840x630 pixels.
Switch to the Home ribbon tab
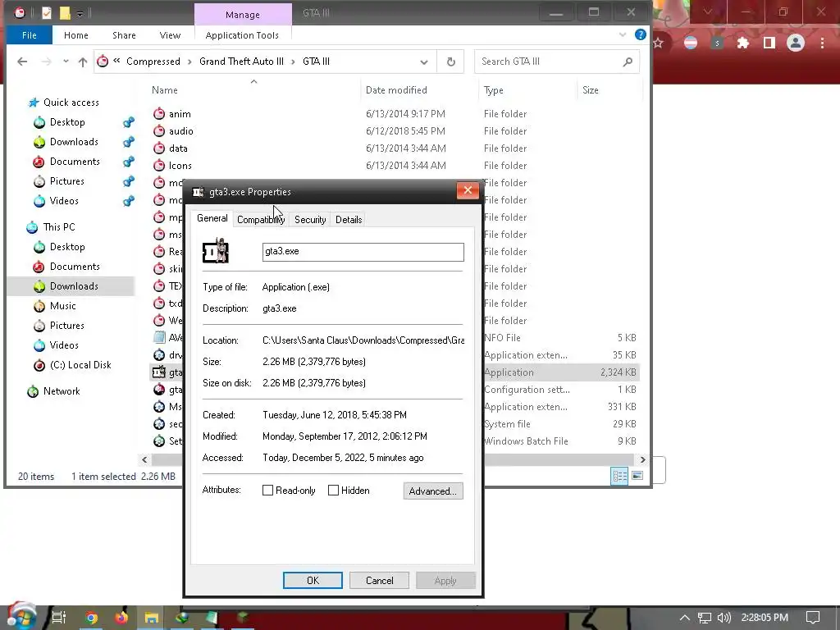(x=75, y=35)
